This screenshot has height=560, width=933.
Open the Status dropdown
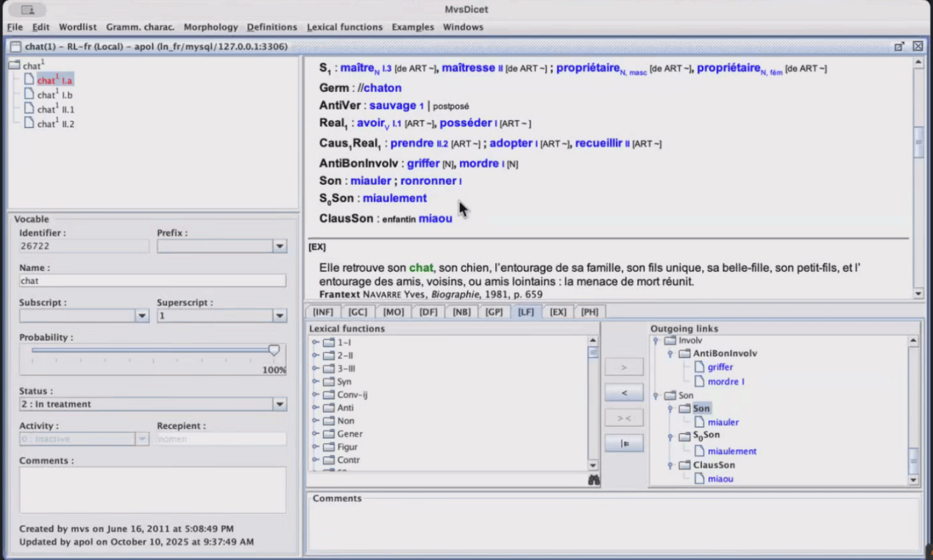tap(280, 404)
